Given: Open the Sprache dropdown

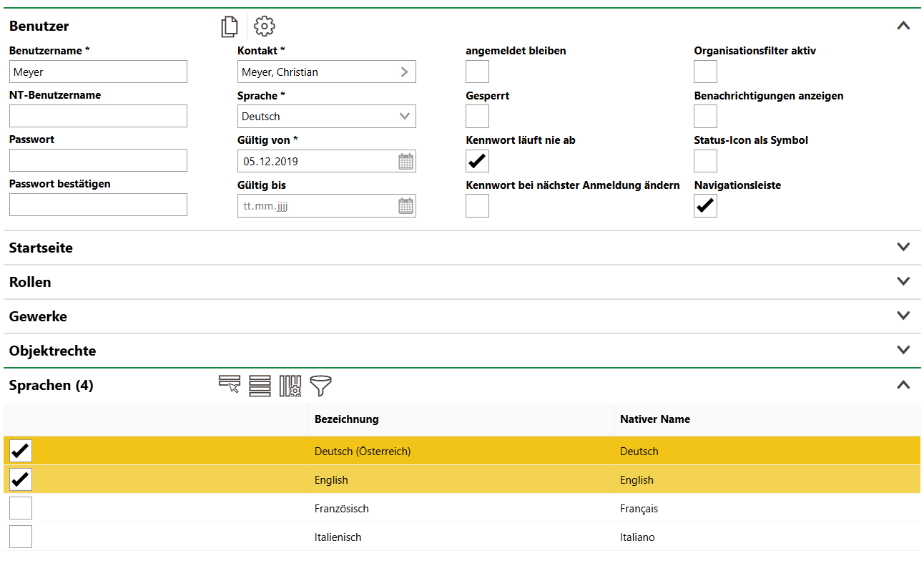Looking at the screenshot, I should 327,117.
